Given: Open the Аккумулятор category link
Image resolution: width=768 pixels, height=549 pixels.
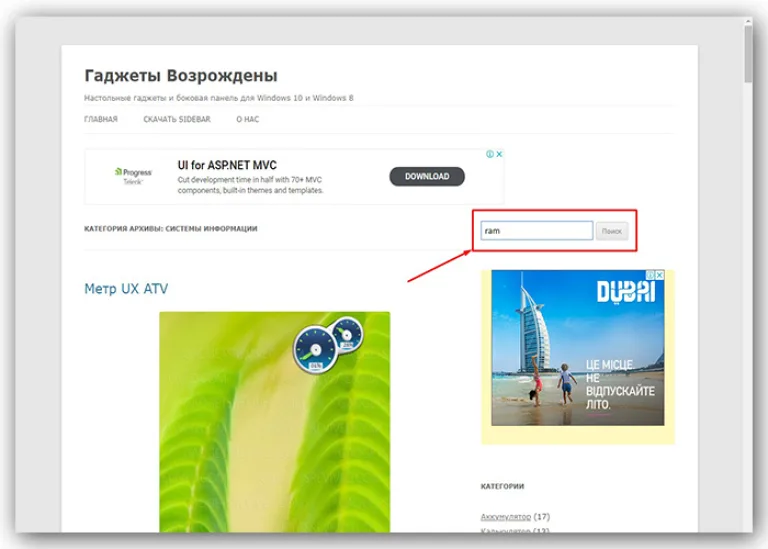Looking at the screenshot, I should point(505,517).
